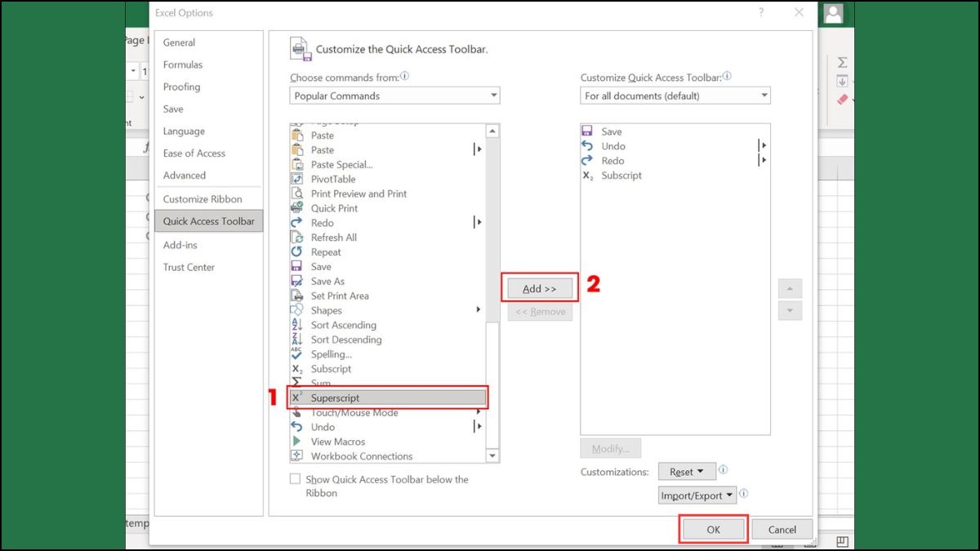The image size is (980, 551).
Task: Confirm the dialog with OK
Action: click(713, 530)
